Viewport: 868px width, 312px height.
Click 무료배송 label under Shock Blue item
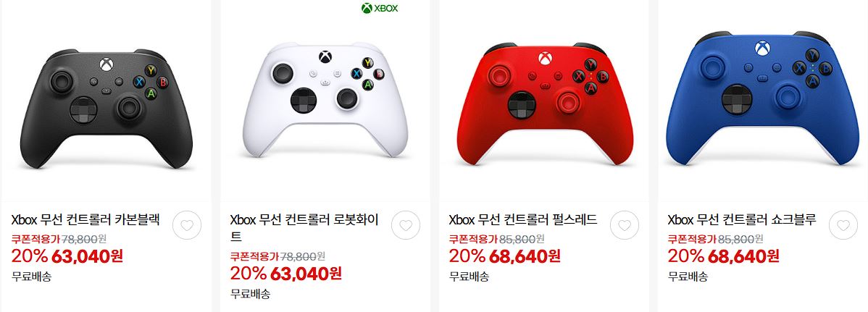[688, 277]
